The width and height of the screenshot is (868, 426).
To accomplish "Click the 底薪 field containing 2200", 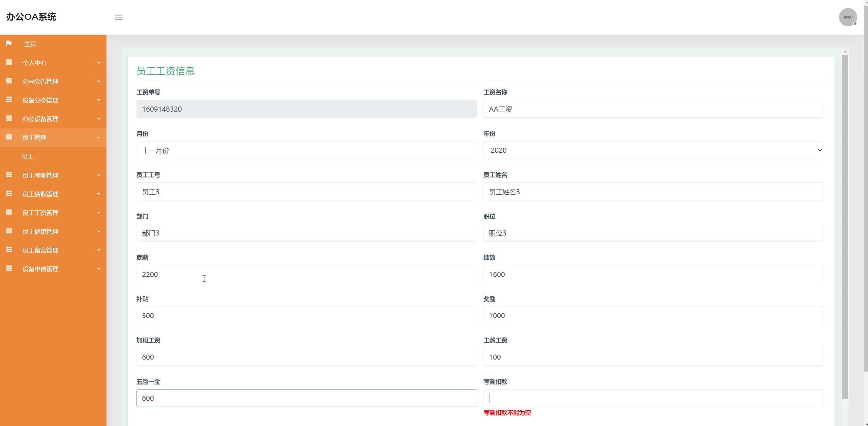I will 306,274.
